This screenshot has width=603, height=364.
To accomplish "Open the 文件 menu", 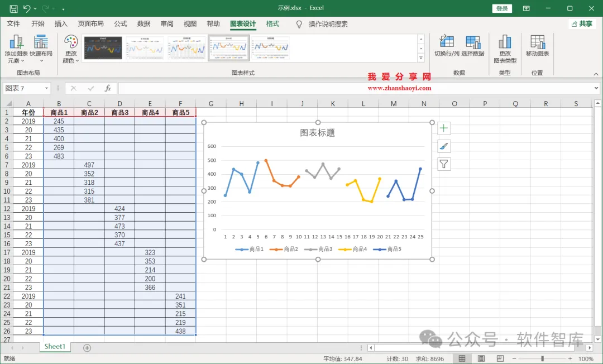I will click(x=13, y=24).
